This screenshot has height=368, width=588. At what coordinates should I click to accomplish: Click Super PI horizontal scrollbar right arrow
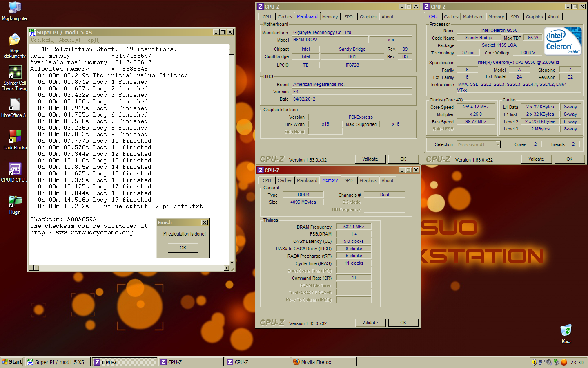(x=226, y=268)
